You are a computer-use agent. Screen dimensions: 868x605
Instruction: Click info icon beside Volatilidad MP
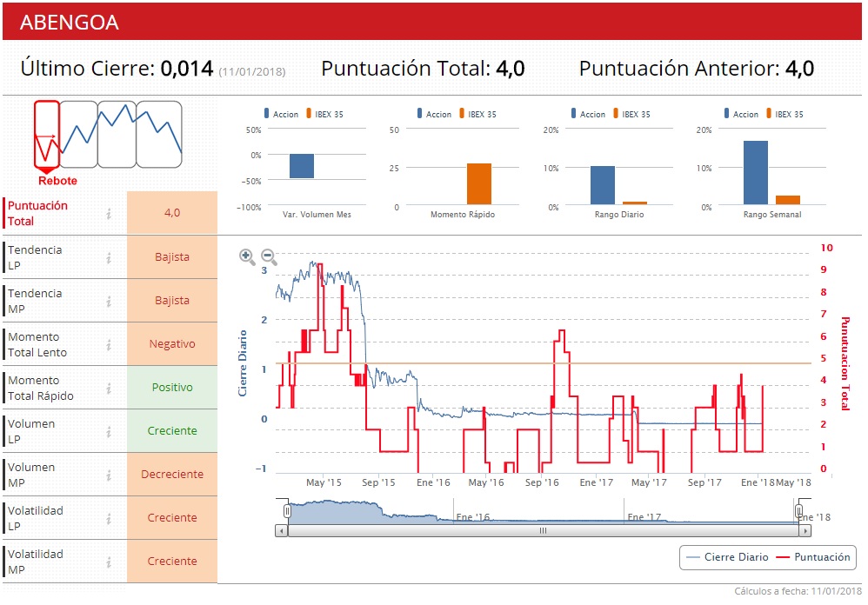109,562
